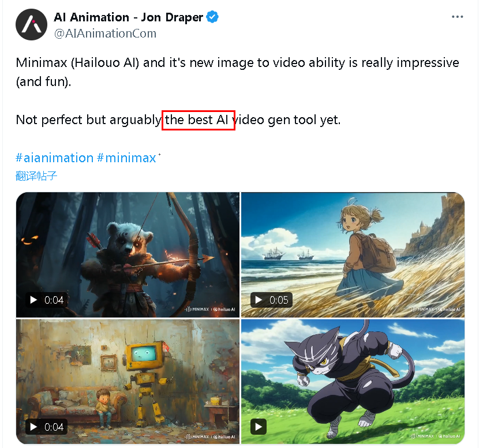Click the AI Animation - Jon Draper name
483x448 pixels.
click(x=129, y=17)
